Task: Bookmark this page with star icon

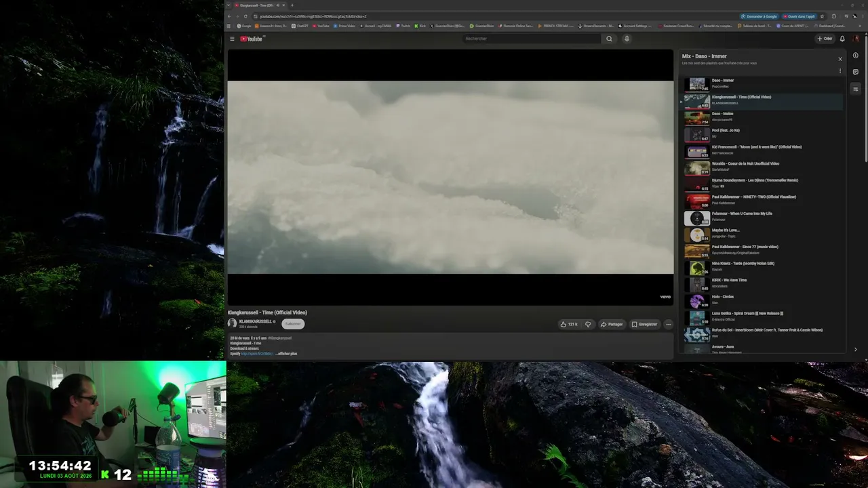Action: [x=823, y=16]
